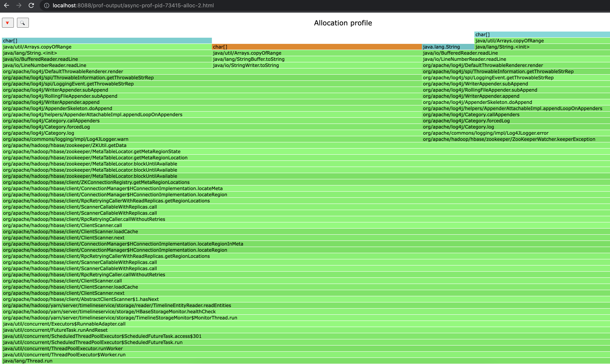Click the top-right char[] frame
610x364 pixels.
click(x=542, y=35)
